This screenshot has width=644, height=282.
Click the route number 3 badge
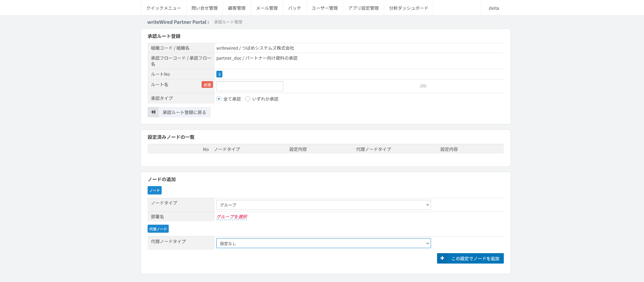pyautogui.click(x=219, y=74)
